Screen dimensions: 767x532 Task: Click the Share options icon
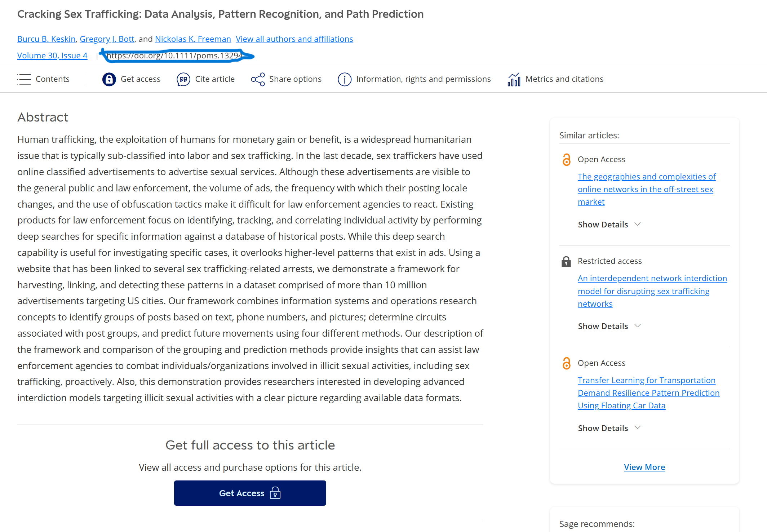point(258,79)
